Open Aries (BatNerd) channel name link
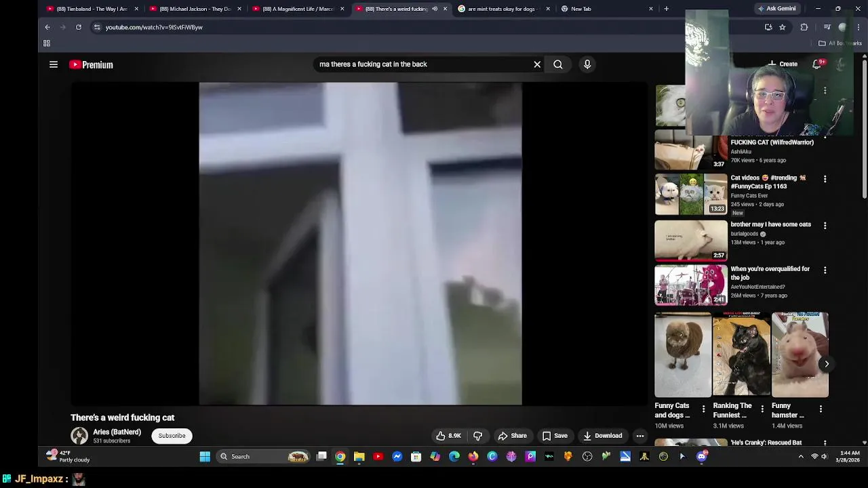This screenshot has width=868, height=488. pyautogui.click(x=117, y=432)
